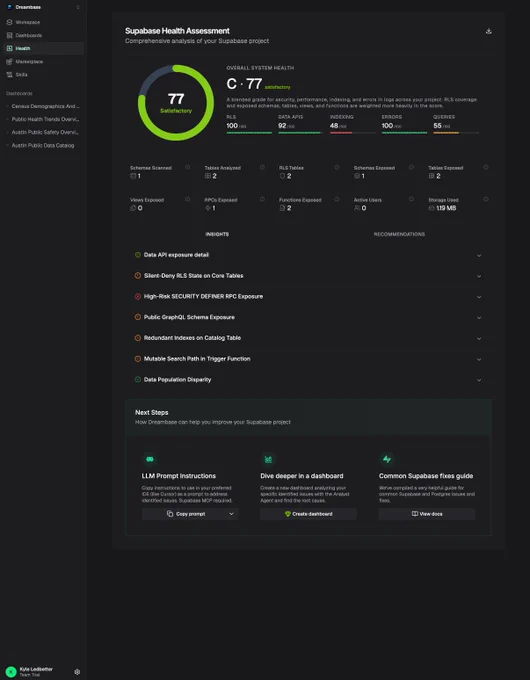530x680 pixels.
Task: Expand Public GraphQL Schema Exposure
Action: (308, 317)
